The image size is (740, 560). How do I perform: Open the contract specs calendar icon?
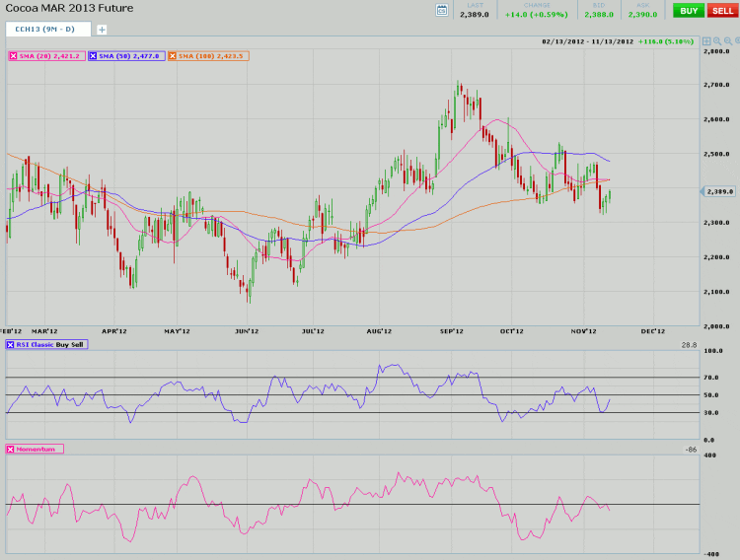click(442, 10)
